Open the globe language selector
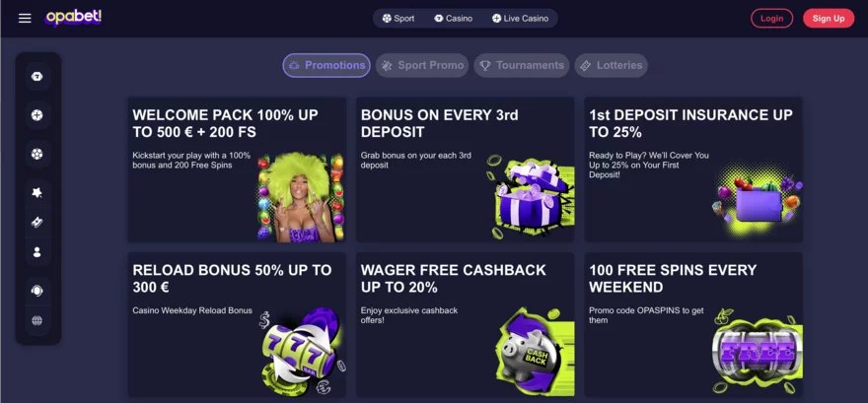868x403 pixels. point(37,320)
